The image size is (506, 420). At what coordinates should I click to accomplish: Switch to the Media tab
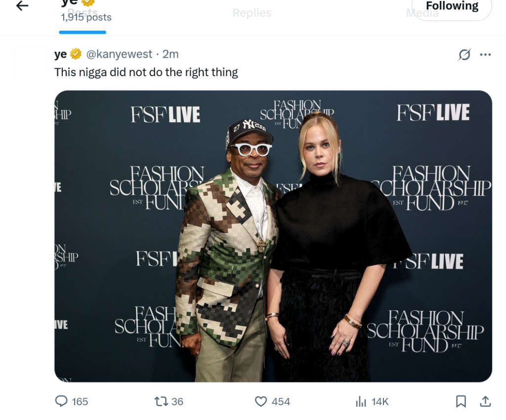[x=422, y=13]
